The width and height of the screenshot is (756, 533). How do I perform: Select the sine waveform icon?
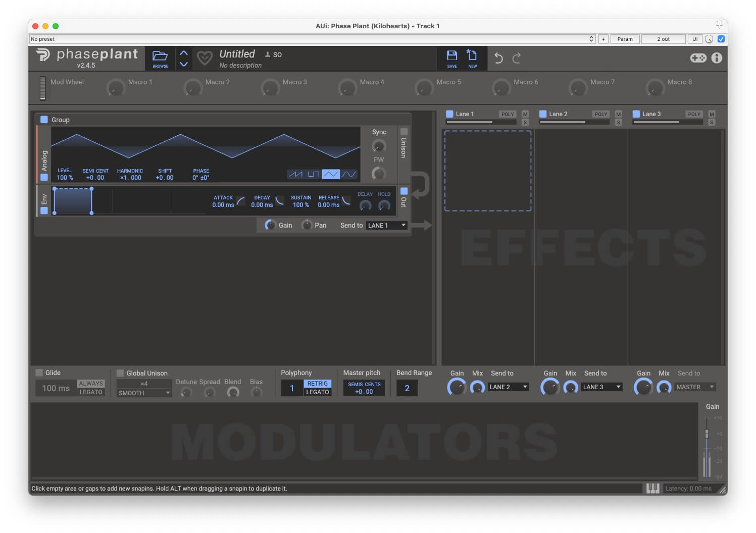pyautogui.click(x=349, y=175)
